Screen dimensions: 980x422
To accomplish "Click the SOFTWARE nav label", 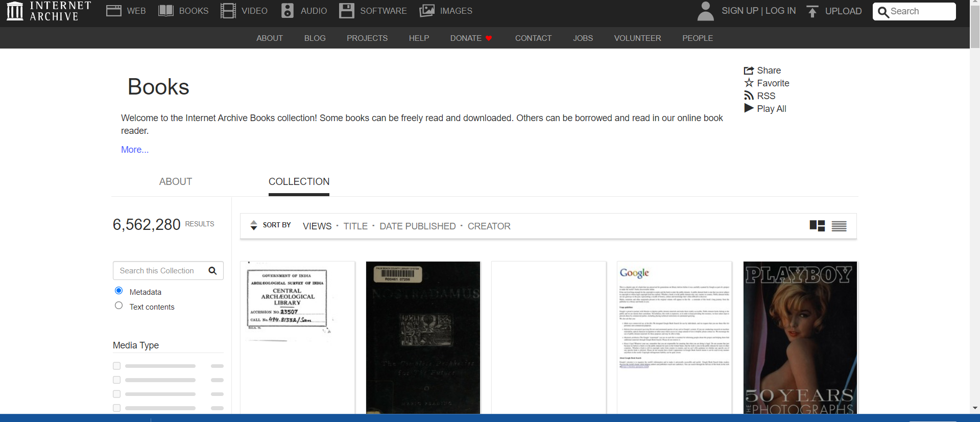I will click(384, 11).
